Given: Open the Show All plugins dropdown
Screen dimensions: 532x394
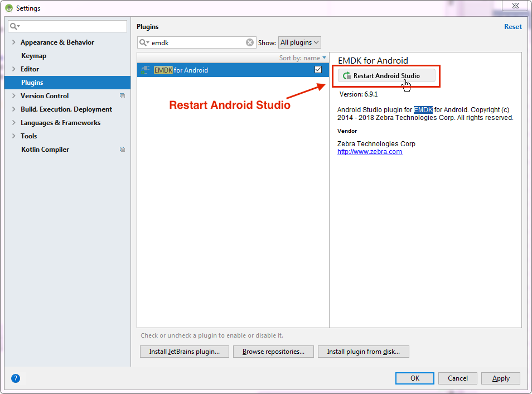Looking at the screenshot, I should [x=299, y=42].
